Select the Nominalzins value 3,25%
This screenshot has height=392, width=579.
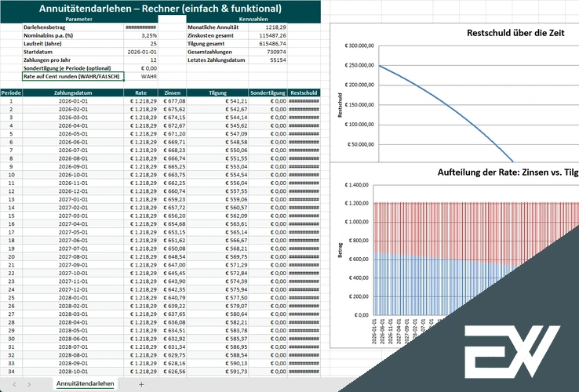coord(140,36)
